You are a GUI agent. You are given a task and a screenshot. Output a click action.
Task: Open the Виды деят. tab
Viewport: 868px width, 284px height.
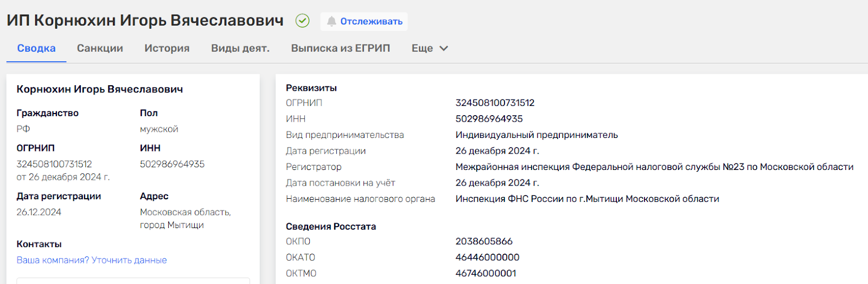(x=240, y=48)
